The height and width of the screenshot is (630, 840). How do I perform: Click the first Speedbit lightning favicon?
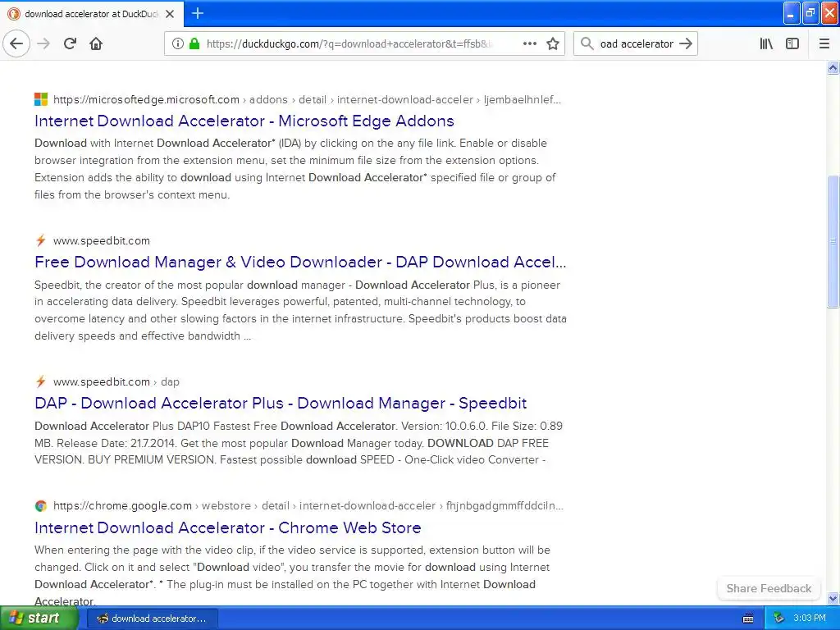tap(41, 240)
